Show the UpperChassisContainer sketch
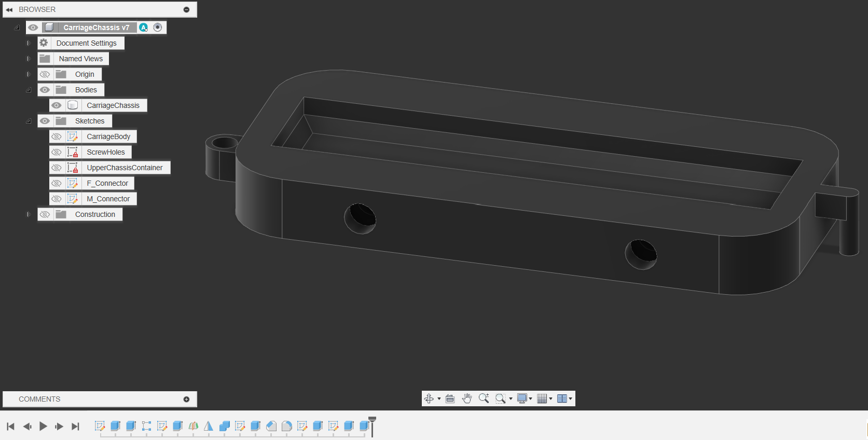868x440 pixels. [x=57, y=168]
